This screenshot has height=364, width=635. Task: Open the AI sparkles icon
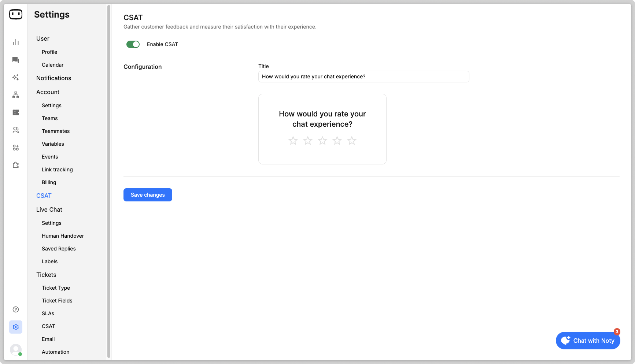(x=16, y=77)
